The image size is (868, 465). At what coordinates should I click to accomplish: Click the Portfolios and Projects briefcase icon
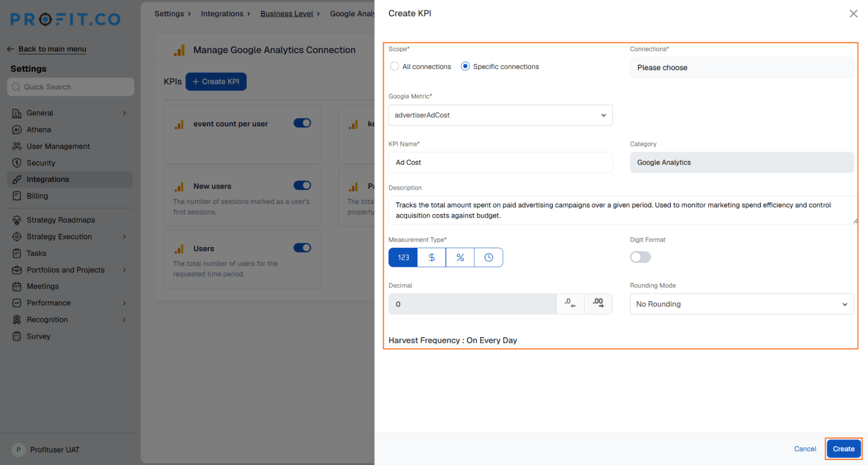click(x=17, y=270)
